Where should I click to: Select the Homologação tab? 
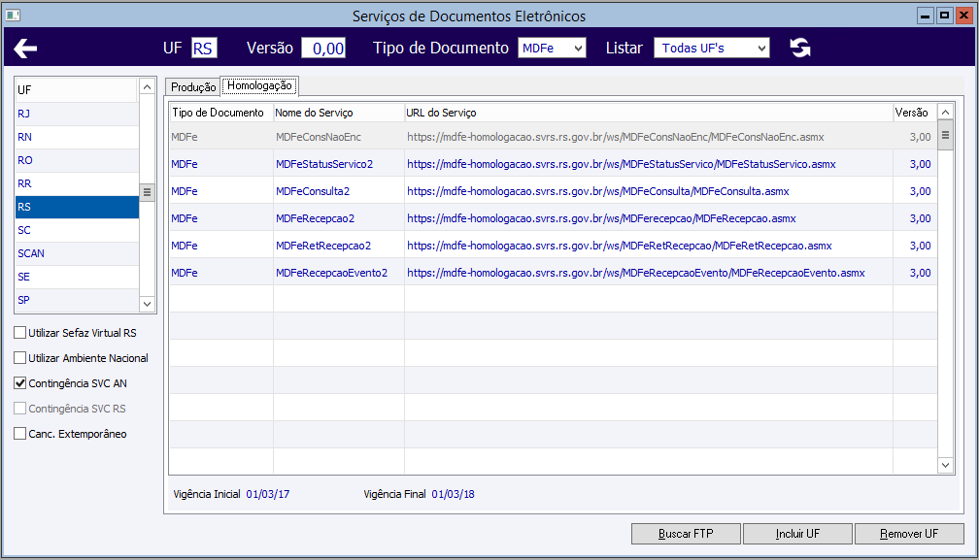(x=259, y=85)
